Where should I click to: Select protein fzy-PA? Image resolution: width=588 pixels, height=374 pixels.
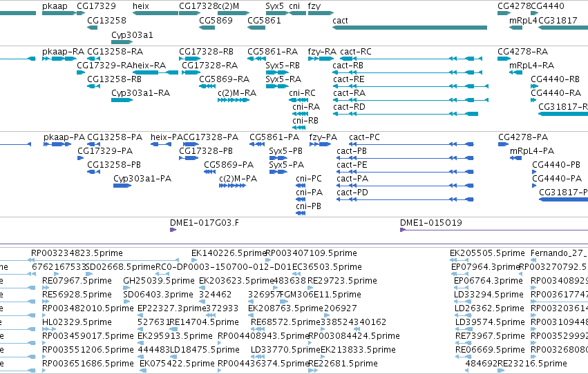(x=323, y=137)
